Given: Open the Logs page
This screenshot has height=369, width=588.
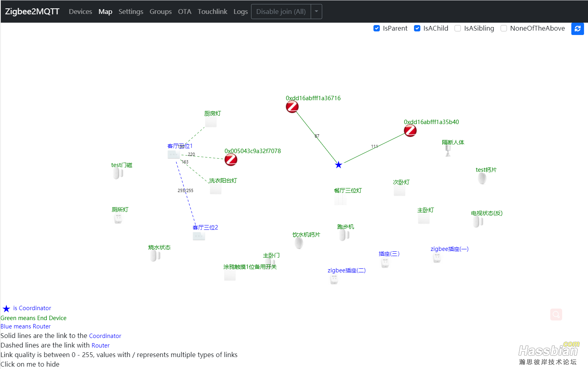Looking at the screenshot, I should click(x=240, y=12).
